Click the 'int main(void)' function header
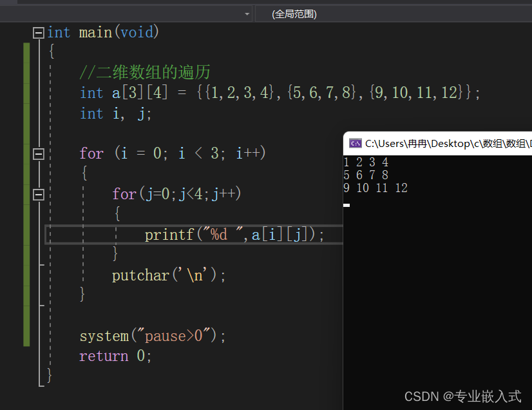The height and width of the screenshot is (410, 532). pos(103,32)
